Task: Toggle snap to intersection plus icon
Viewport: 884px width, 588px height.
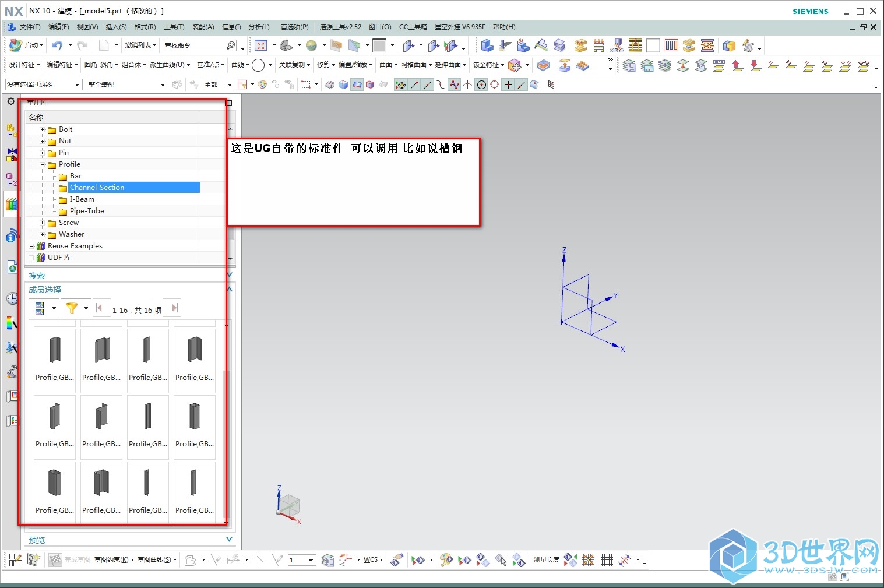Action: point(508,84)
